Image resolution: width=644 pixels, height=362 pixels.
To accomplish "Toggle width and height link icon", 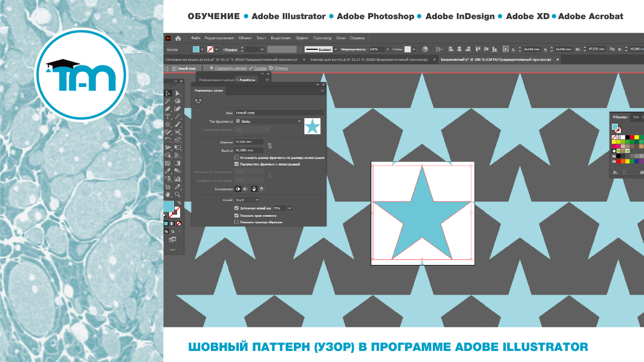I will 270,146.
